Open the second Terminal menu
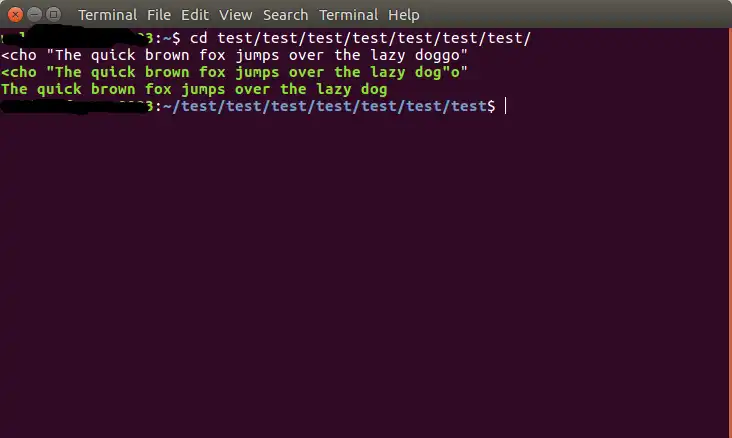732x438 pixels. tap(348, 15)
